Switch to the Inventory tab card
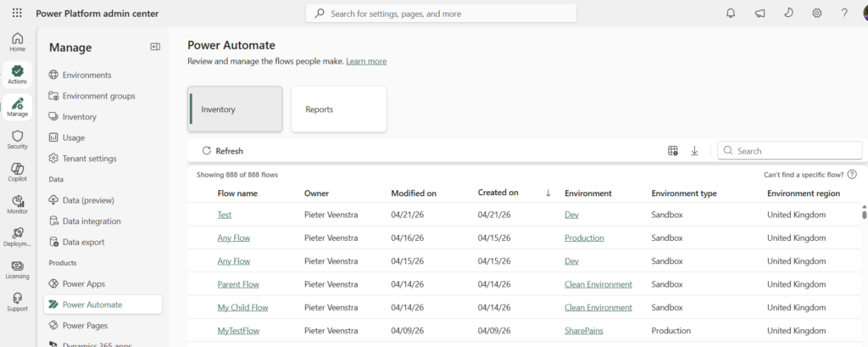868x347 pixels. click(x=235, y=109)
